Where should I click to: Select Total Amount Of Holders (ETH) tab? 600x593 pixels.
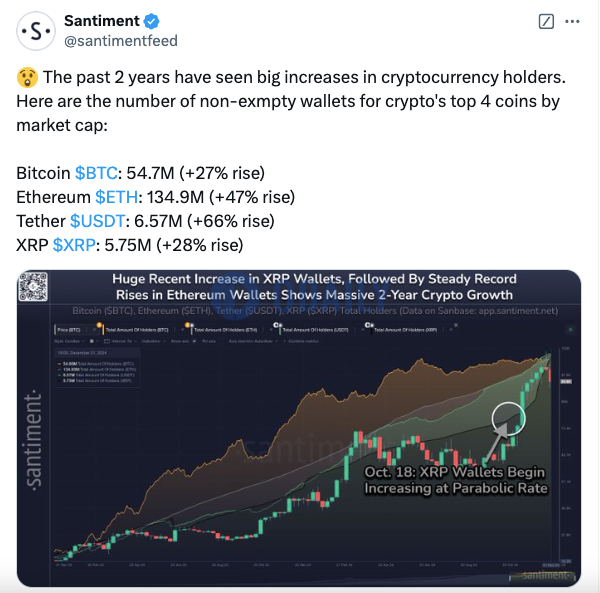point(225,330)
